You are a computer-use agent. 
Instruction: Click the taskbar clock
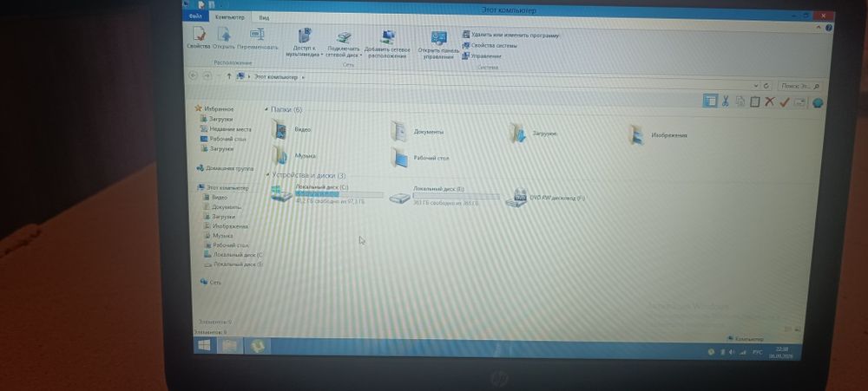(781, 353)
